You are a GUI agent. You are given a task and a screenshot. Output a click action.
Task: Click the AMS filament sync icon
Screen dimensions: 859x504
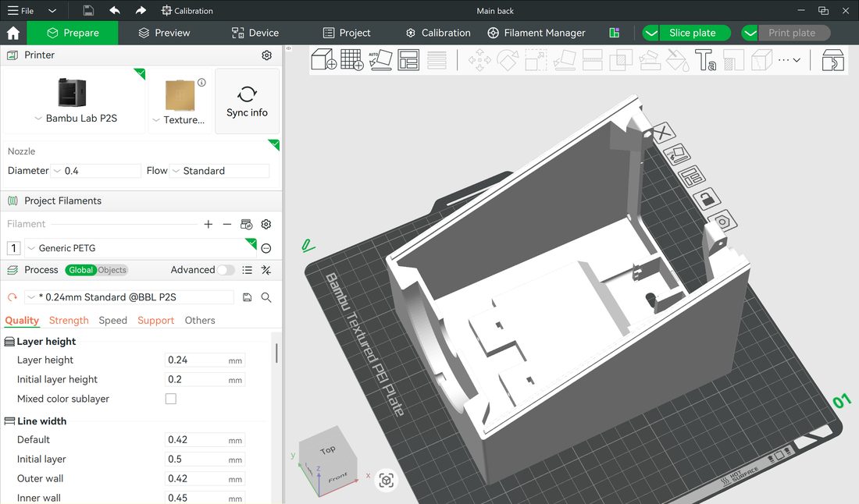pyautogui.click(x=247, y=224)
